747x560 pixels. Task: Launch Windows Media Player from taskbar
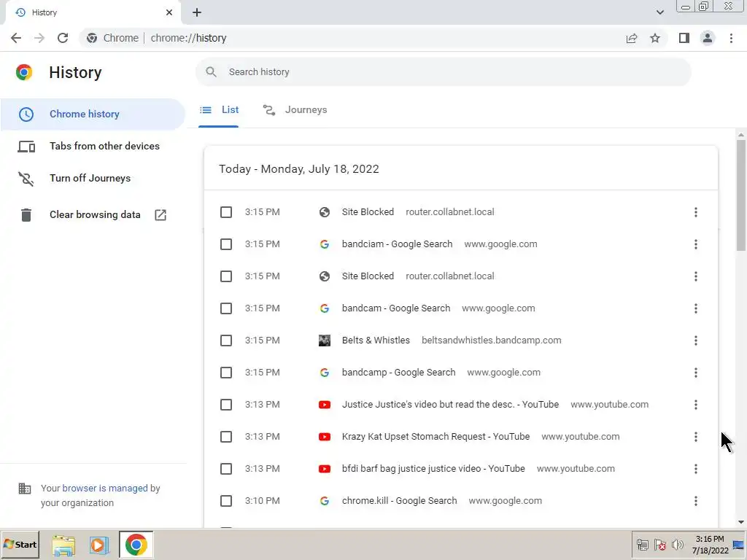pos(99,545)
